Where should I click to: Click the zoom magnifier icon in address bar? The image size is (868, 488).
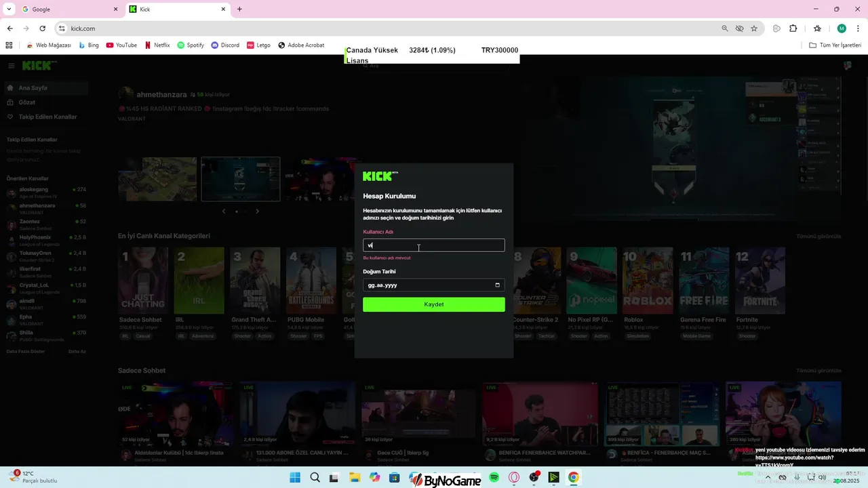[725, 28]
